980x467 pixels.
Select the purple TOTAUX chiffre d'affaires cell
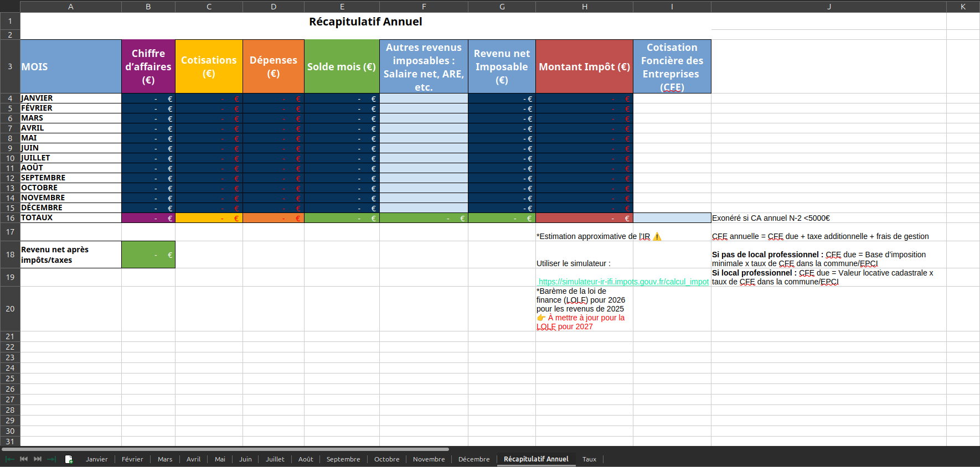point(148,218)
